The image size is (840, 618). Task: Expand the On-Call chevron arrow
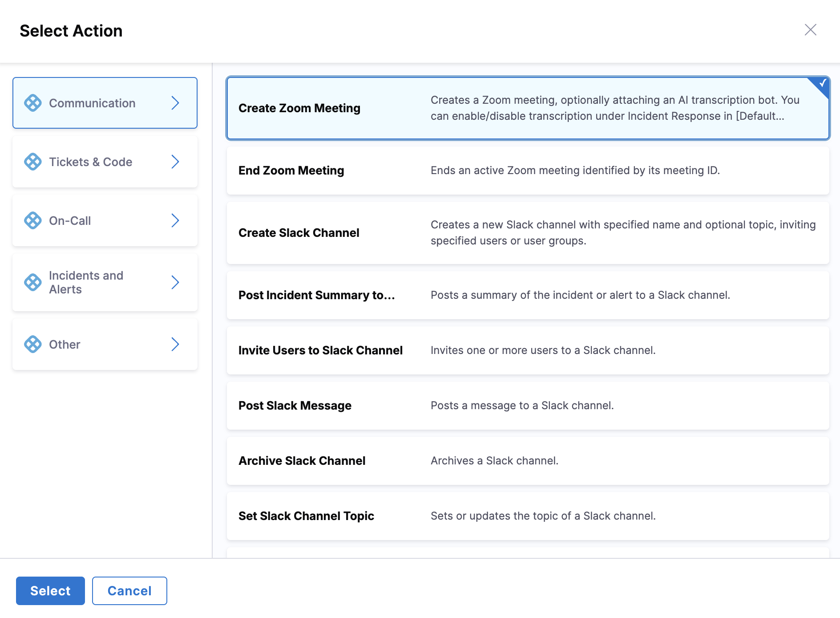click(x=175, y=220)
